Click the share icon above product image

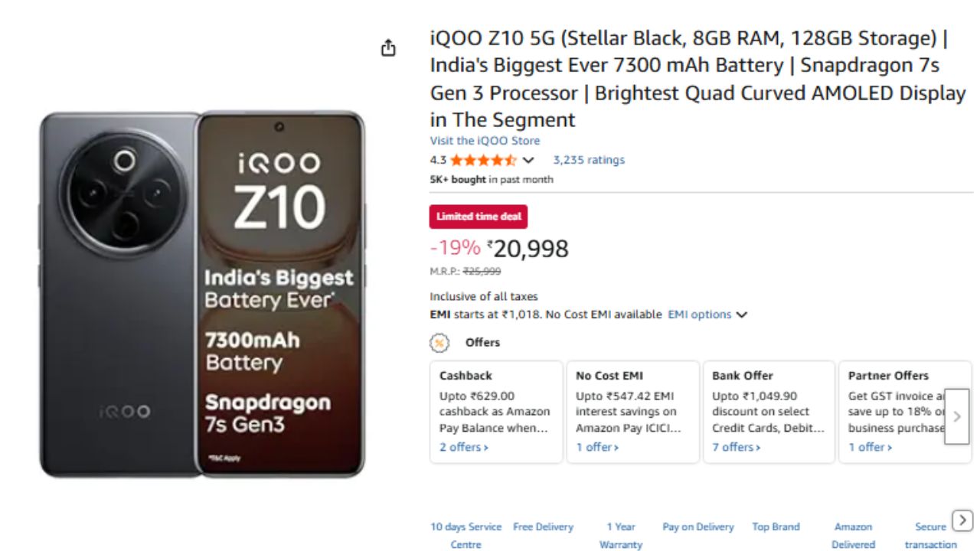(388, 47)
